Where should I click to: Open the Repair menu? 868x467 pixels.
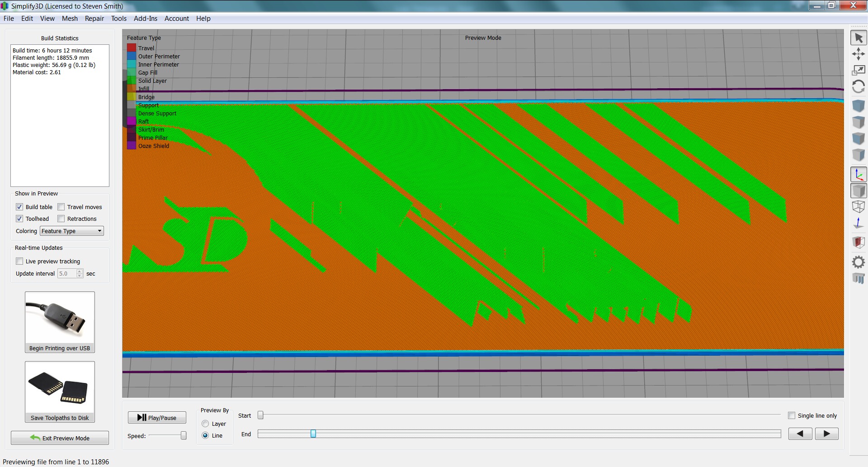(94, 19)
